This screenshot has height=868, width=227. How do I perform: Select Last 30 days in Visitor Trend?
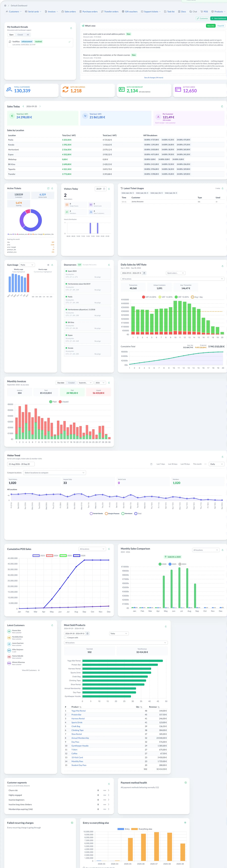coord(173,464)
